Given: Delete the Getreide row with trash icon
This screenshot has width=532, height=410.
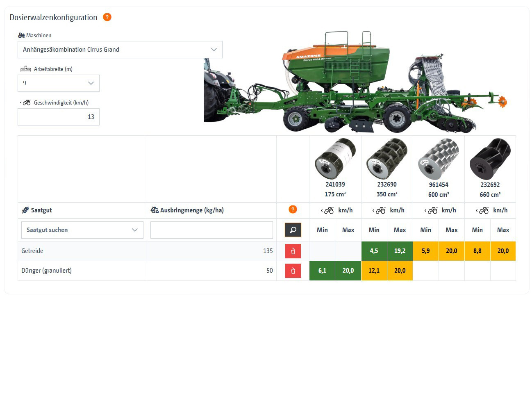Looking at the screenshot, I should click(x=293, y=251).
